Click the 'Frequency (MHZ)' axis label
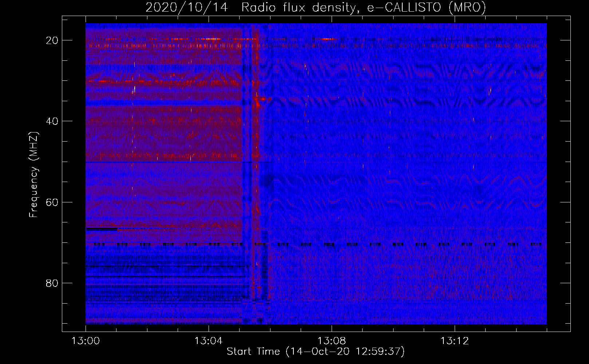 click(33, 175)
